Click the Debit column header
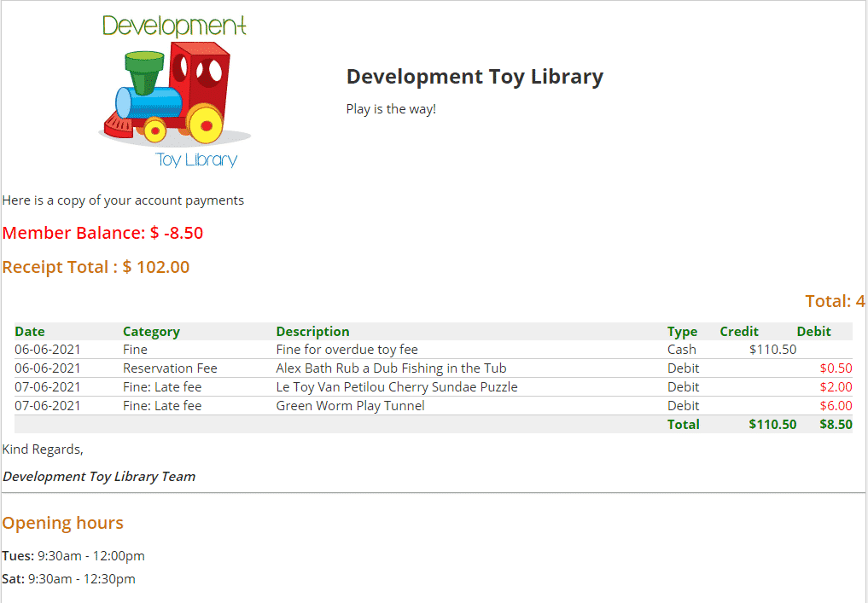Viewport: 868px width, 603px height. coord(813,332)
